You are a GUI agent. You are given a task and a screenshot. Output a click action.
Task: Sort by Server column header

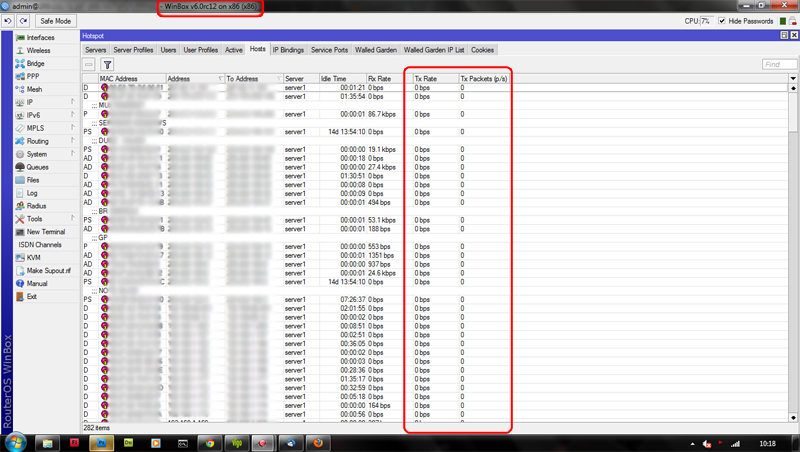pos(301,79)
